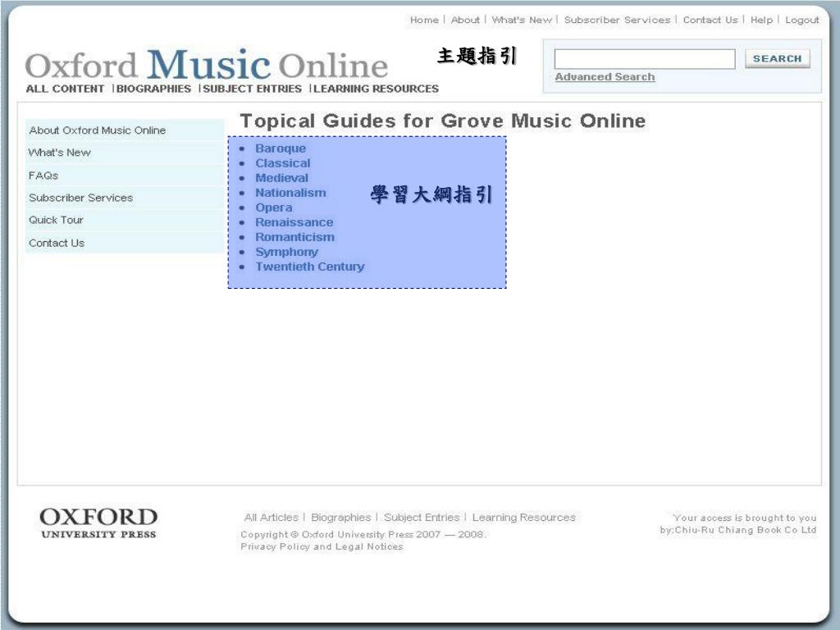Open the About link in top navigation
Screen dimensions: 840x630
[x=465, y=20]
